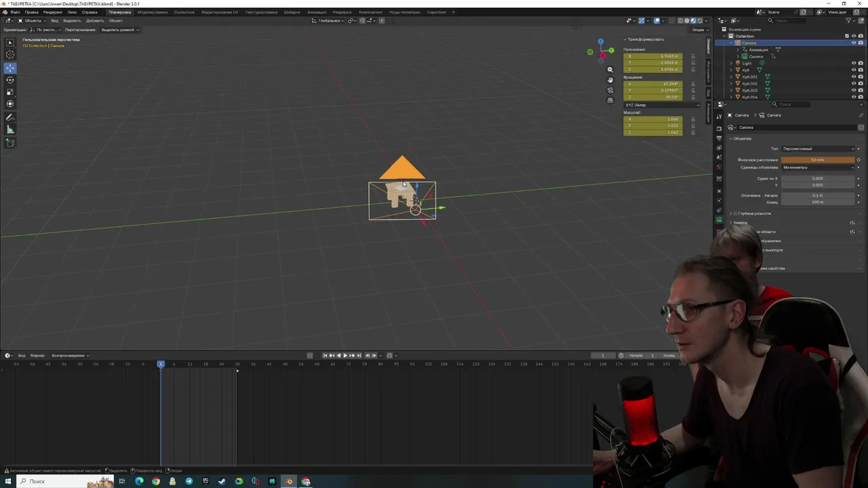Toggle Collection exclude checkbox in outliner
The image size is (868, 488).
click(847, 36)
